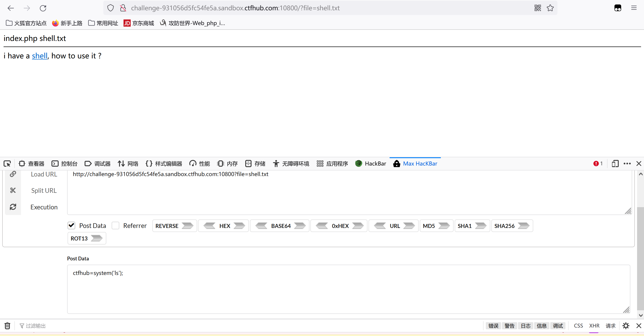Click the Load URL link icon
Screen dimensions: 644x336
pos(13,174)
